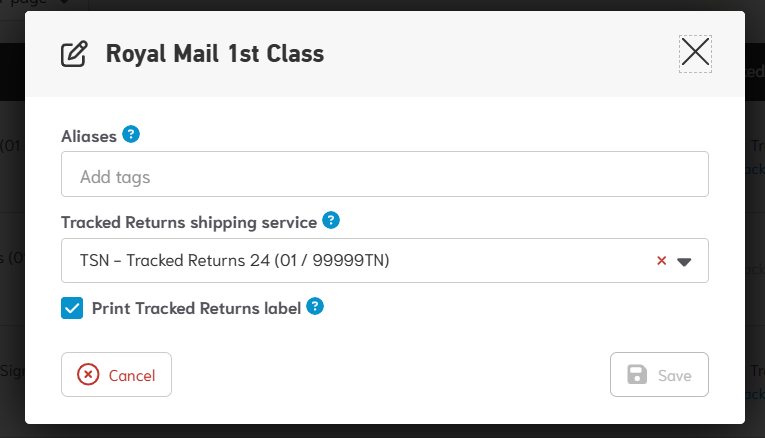
Task: Click the floppy disk icon in Save
Action: tap(636, 375)
